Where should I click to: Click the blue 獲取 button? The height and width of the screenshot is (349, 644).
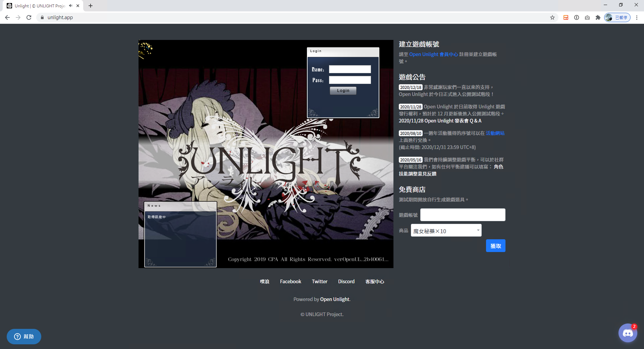pos(496,246)
